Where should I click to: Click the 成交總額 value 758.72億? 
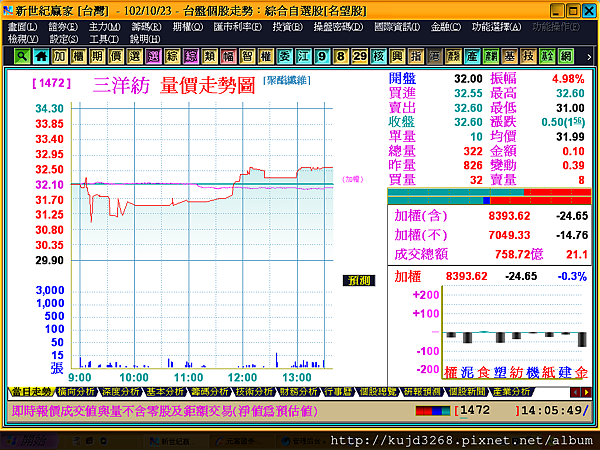519,254
